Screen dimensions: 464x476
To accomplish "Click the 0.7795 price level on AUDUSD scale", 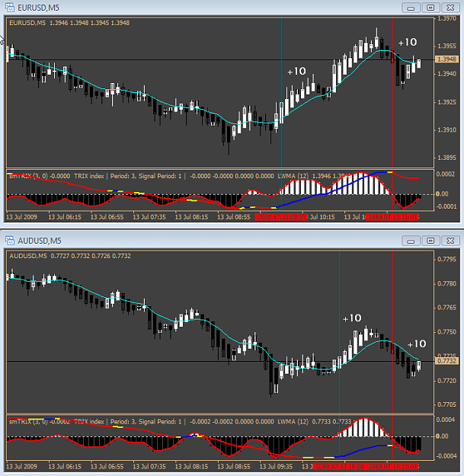I will (446, 259).
